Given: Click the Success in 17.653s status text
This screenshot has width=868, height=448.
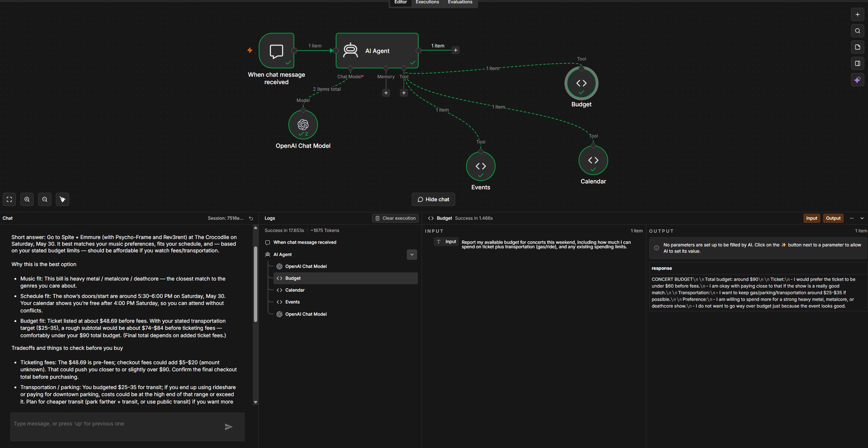Looking at the screenshot, I should point(284,230).
